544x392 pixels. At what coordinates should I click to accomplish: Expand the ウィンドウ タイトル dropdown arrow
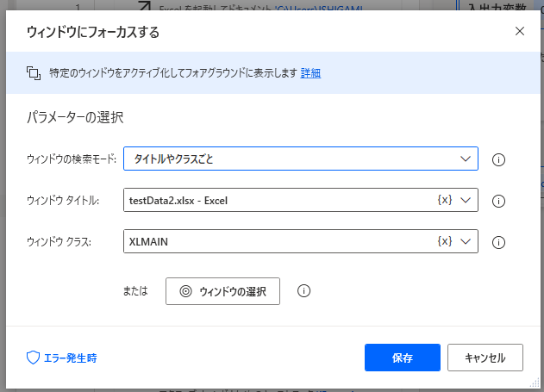[466, 201]
